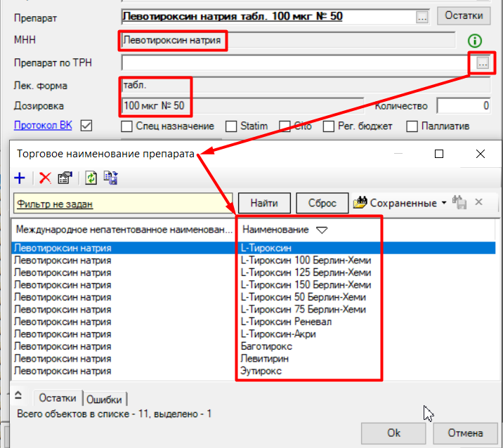The height and width of the screenshot is (448, 503).
Task: Switch to the Остатки tab
Action: click(x=58, y=398)
